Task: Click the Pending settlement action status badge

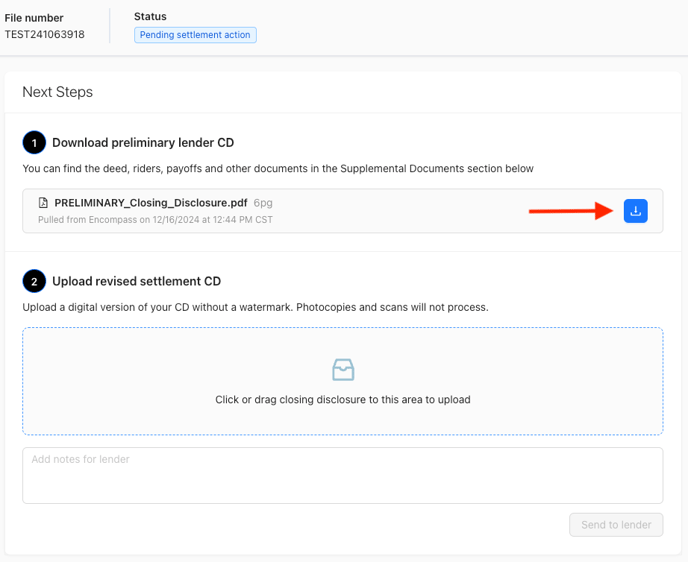Action: click(195, 35)
